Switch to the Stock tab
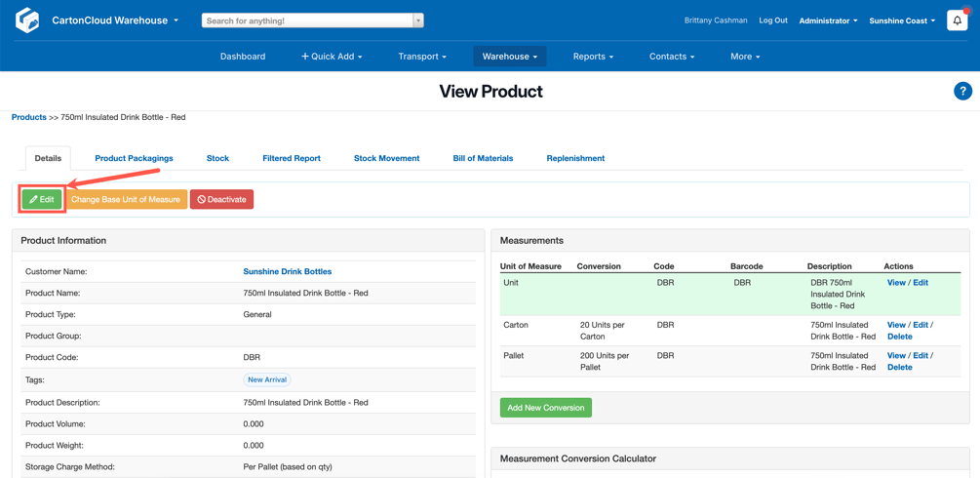Viewport: 980px width, 478px height. click(217, 158)
